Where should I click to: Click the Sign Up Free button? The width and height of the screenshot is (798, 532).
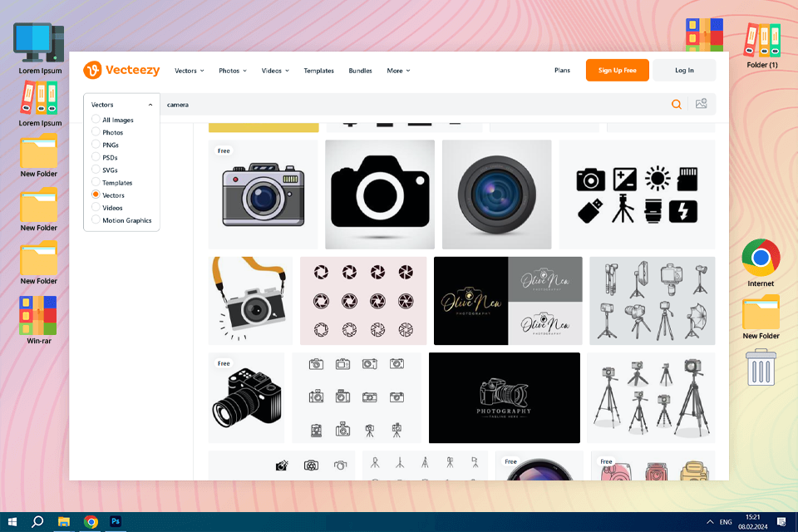click(618, 71)
